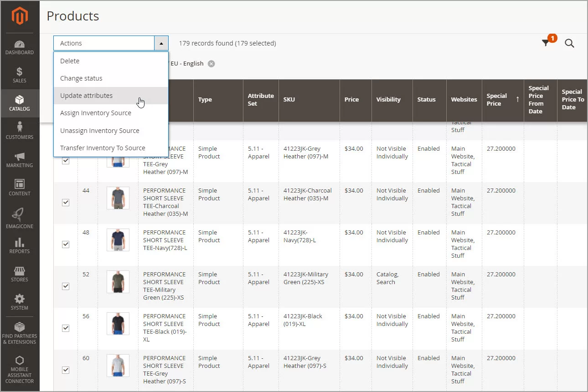Sort by Attribute Set column
588x392 pixels.
(261, 100)
